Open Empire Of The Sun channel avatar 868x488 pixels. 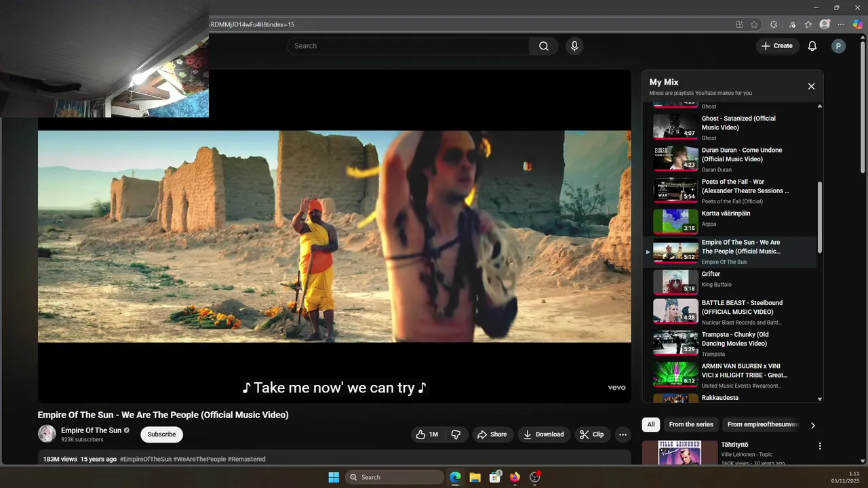click(47, 434)
